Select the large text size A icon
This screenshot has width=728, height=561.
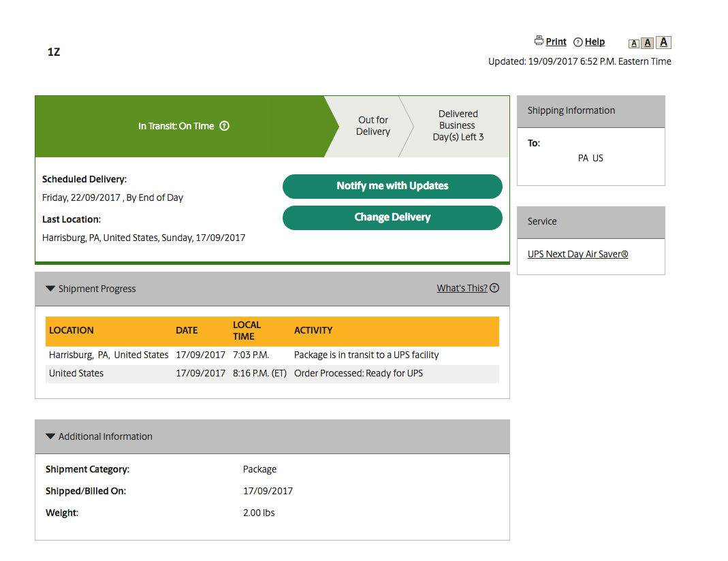coord(664,42)
